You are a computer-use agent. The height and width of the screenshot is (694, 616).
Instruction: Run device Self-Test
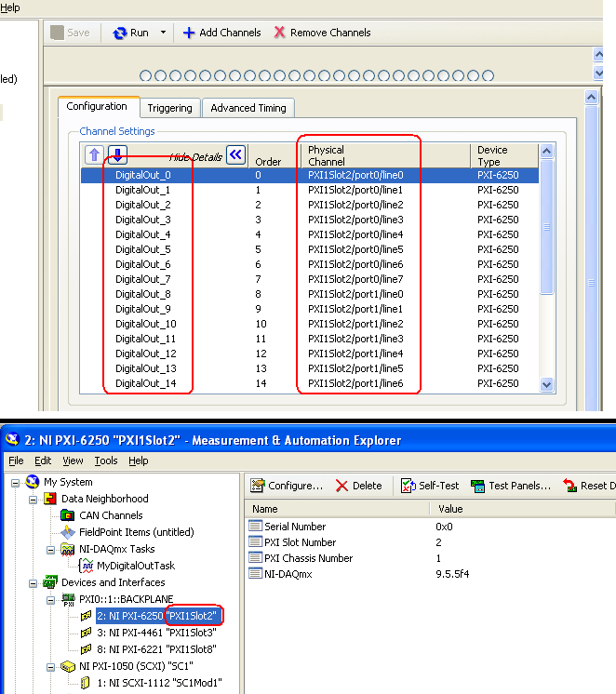pos(430,486)
